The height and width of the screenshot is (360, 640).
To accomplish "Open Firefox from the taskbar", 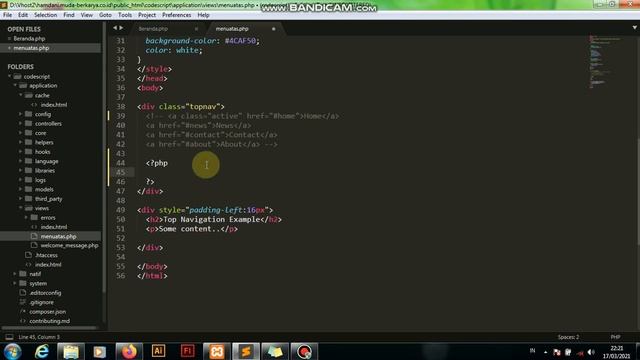I will pos(129,351).
